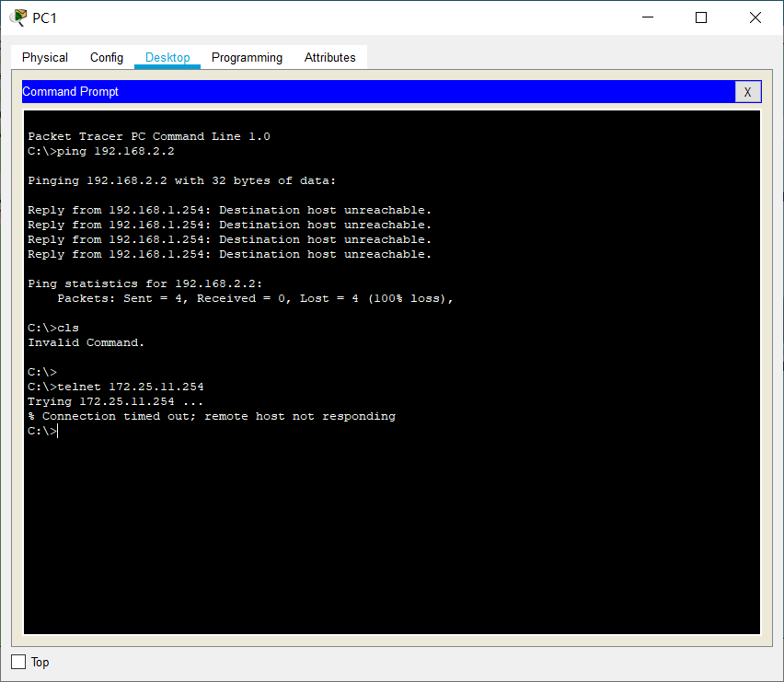The image size is (784, 682).
Task: Switch to the Config tab
Action: point(107,57)
